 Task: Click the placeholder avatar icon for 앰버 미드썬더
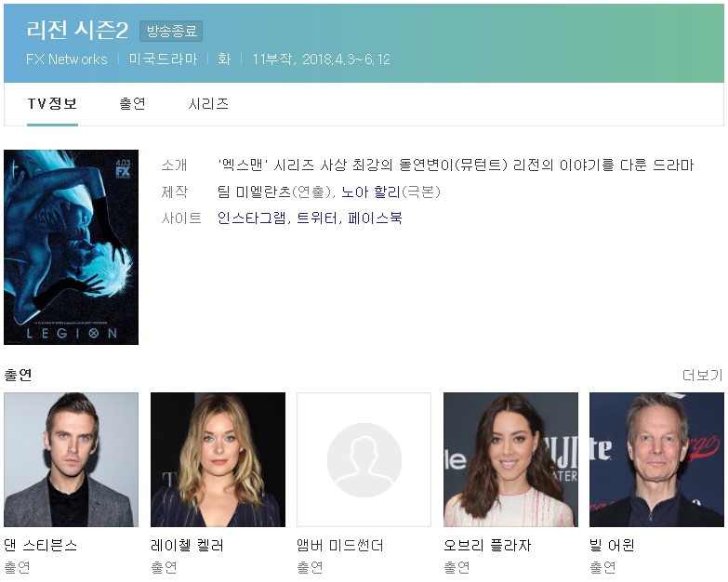point(364,459)
